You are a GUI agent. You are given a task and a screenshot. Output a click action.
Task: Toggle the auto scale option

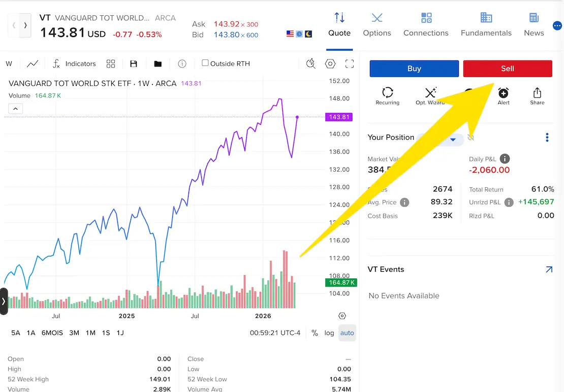[x=347, y=333]
